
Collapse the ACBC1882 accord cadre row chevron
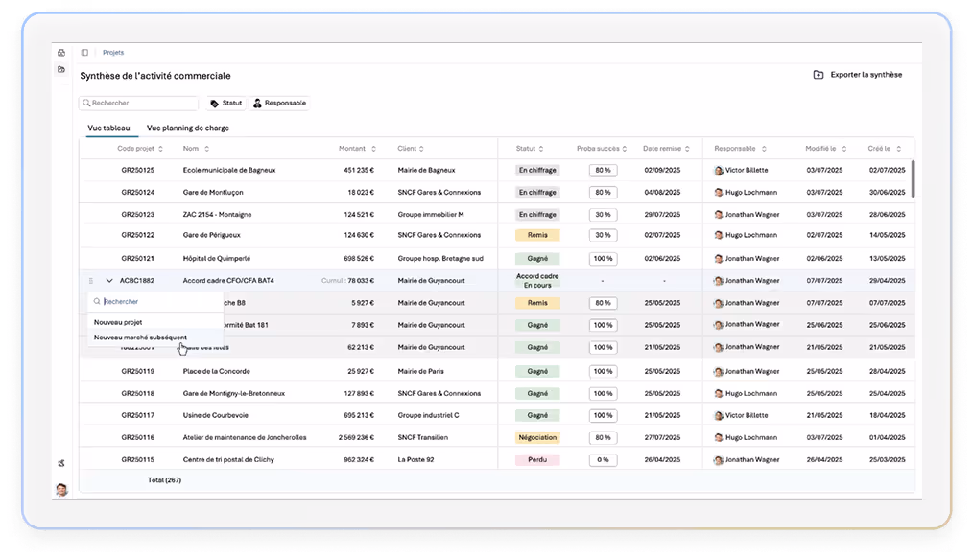[x=109, y=281]
